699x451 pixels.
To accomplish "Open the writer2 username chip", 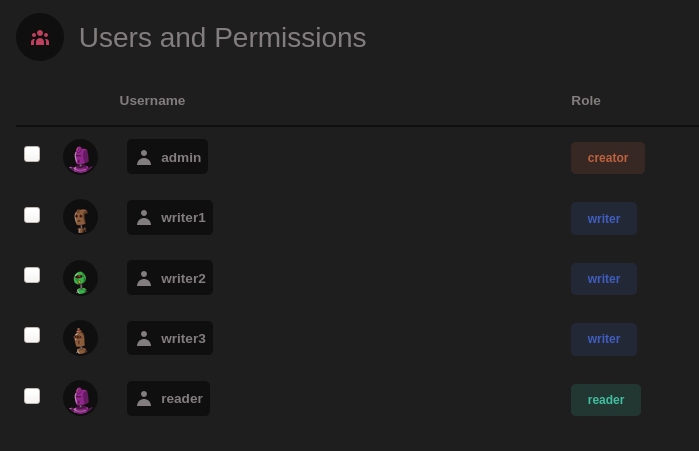I will tap(170, 278).
